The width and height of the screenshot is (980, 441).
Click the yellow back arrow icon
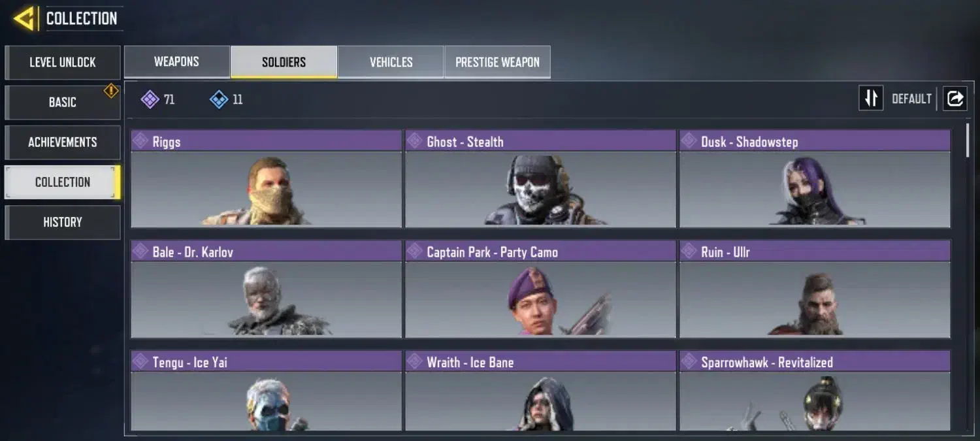24,18
